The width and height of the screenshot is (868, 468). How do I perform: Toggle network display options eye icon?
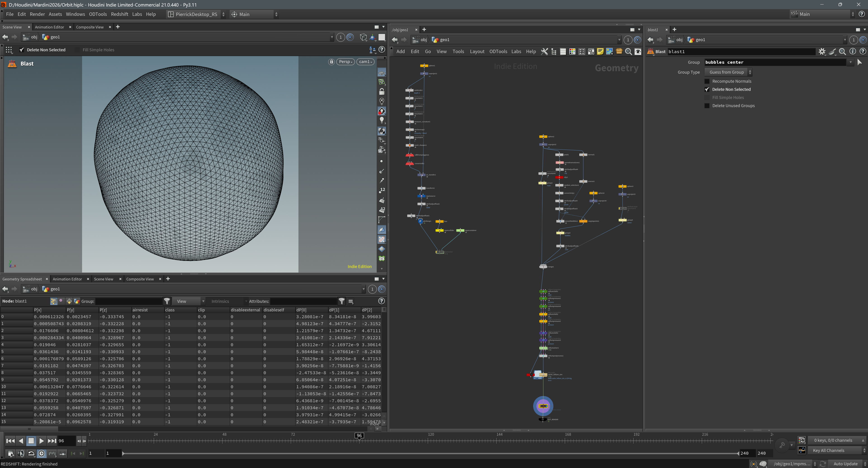(638, 52)
